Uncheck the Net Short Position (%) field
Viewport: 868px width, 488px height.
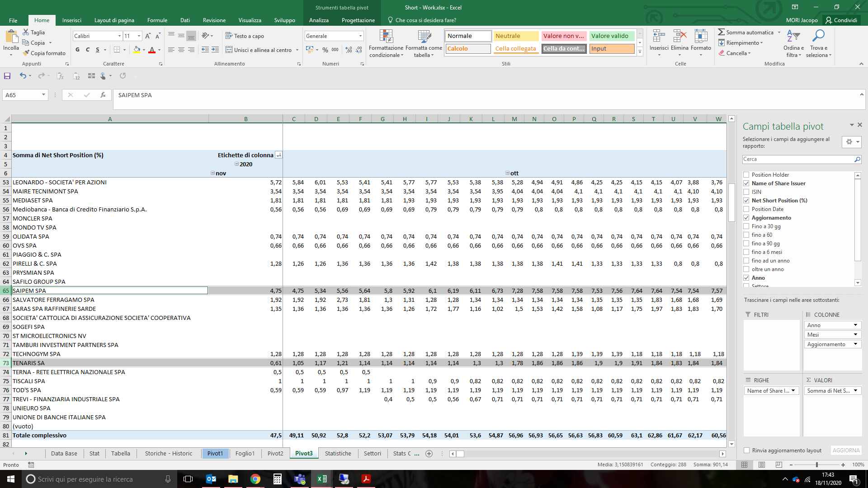tap(746, 201)
